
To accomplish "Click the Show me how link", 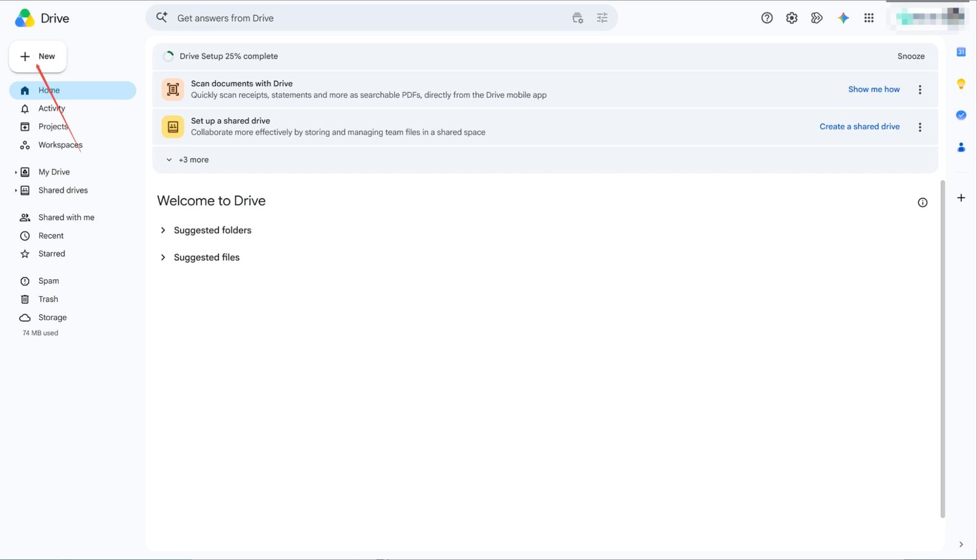I will pos(874,89).
